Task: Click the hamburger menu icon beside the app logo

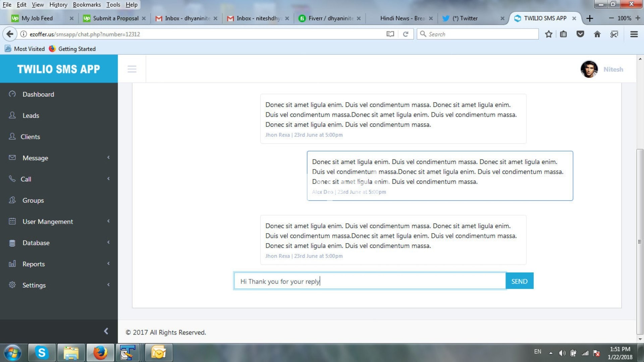Action: pos(132,69)
